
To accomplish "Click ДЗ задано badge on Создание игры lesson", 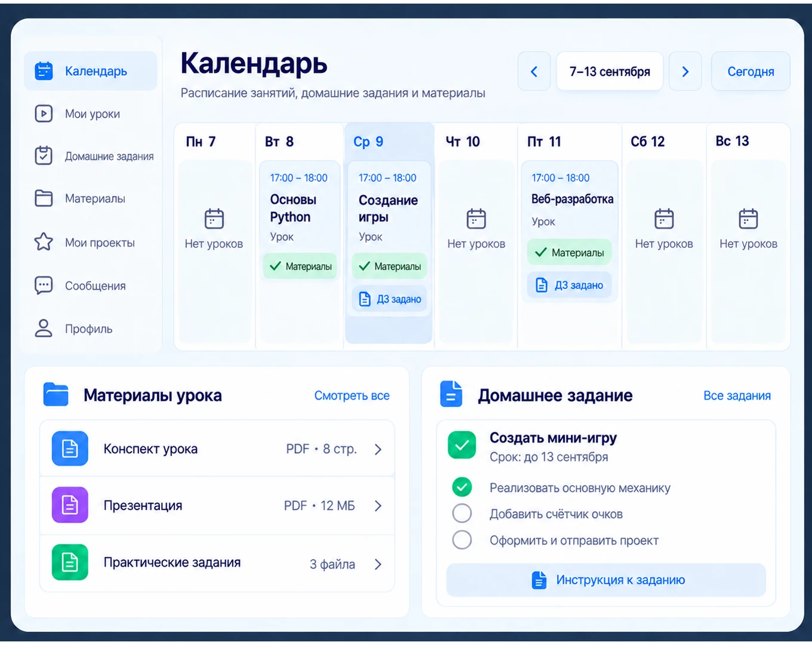I will [389, 299].
